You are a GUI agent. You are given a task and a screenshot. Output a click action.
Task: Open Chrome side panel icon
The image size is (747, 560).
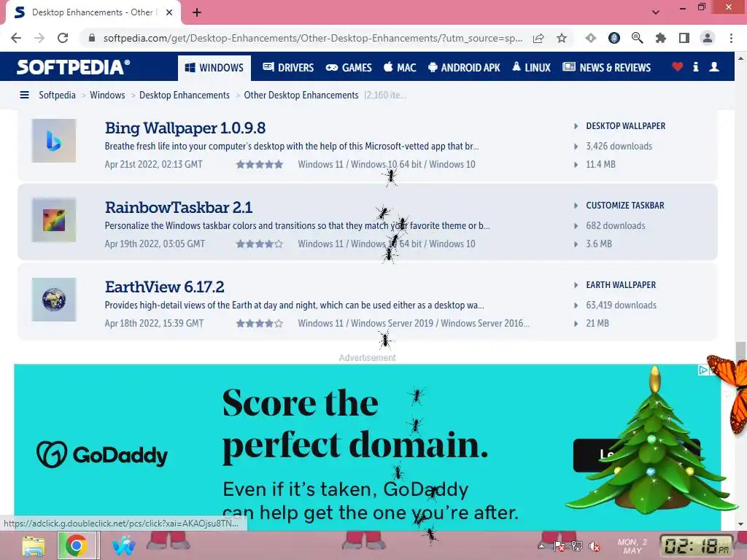click(x=684, y=38)
